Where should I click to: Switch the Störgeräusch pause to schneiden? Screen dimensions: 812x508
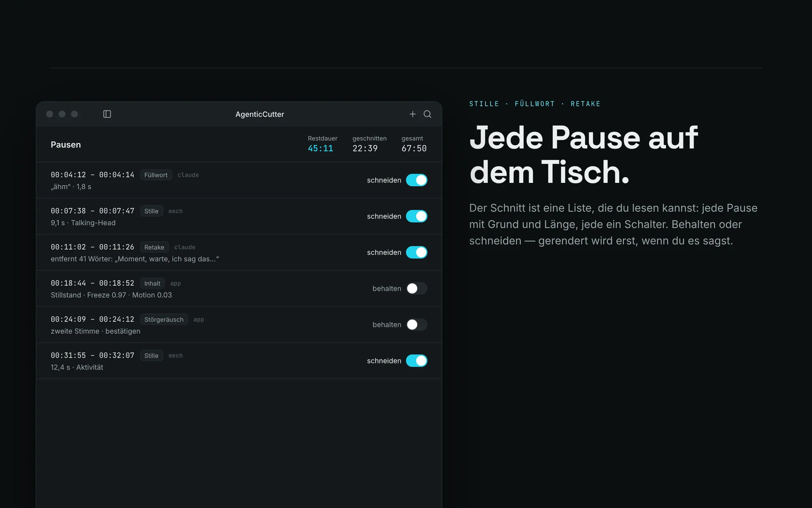tap(417, 325)
